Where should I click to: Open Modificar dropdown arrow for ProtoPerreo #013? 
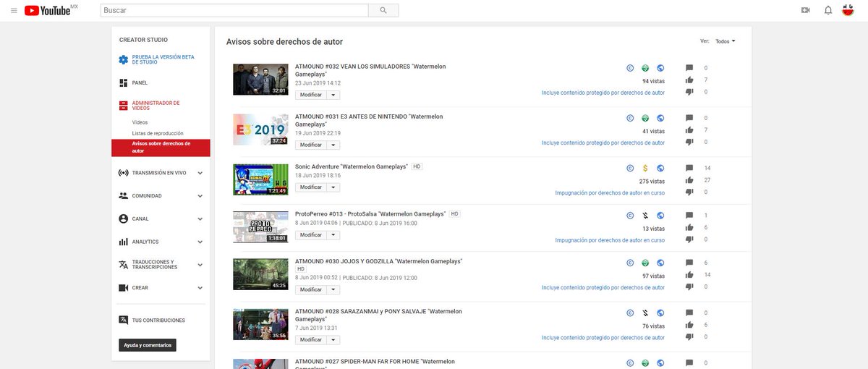coord(333,235)
